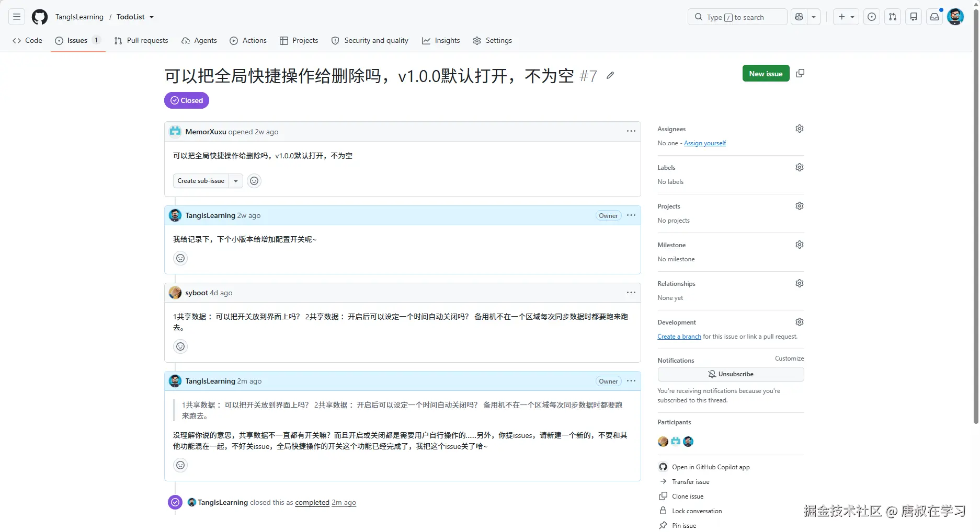This screenshot has height=532, width=980.
Task: Click Lock conversation
Action: [690, 511]
